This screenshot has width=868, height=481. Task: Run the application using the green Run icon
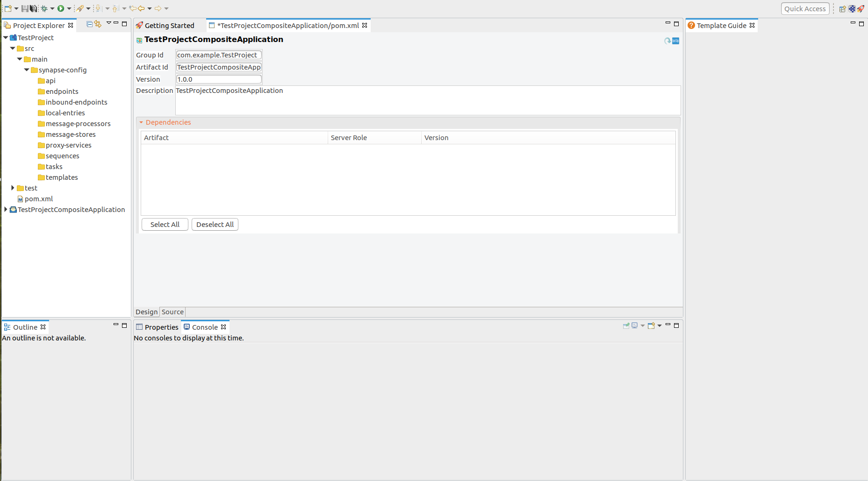(x=62, y=8)
